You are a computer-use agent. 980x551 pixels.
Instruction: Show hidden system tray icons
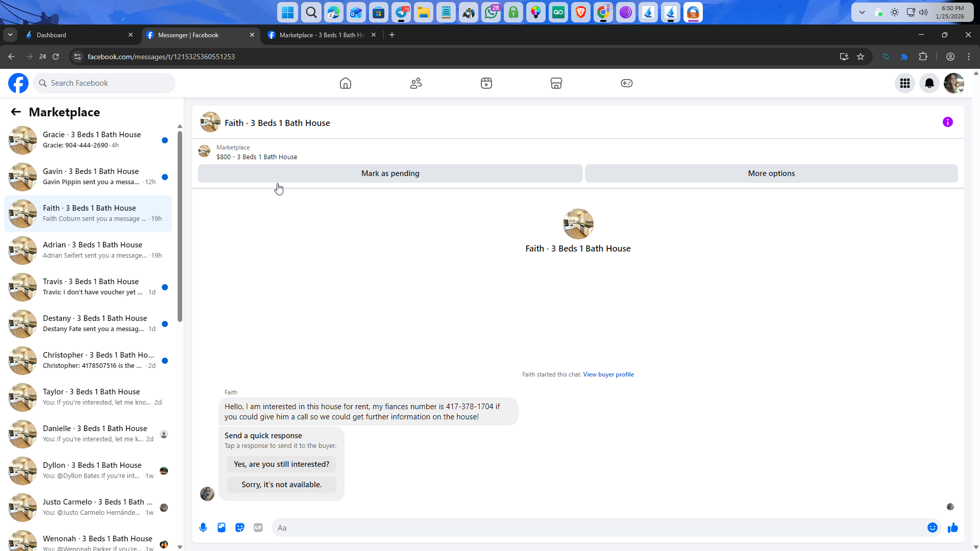click(862, 12)
